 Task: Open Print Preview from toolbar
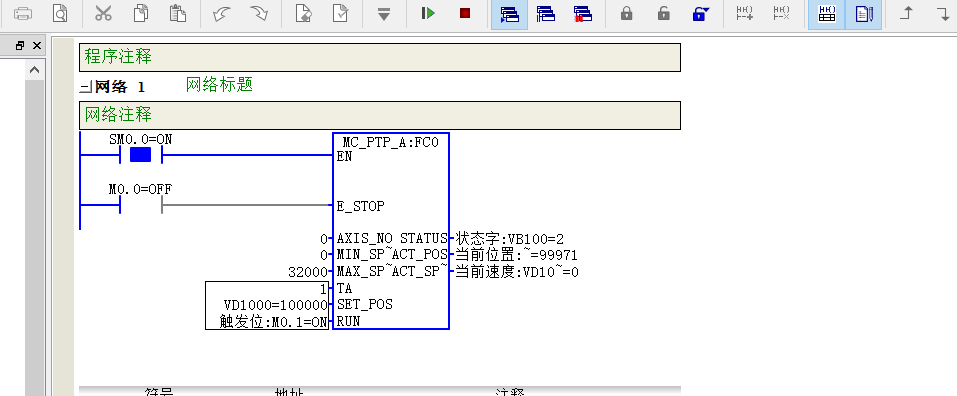(60, 13)
